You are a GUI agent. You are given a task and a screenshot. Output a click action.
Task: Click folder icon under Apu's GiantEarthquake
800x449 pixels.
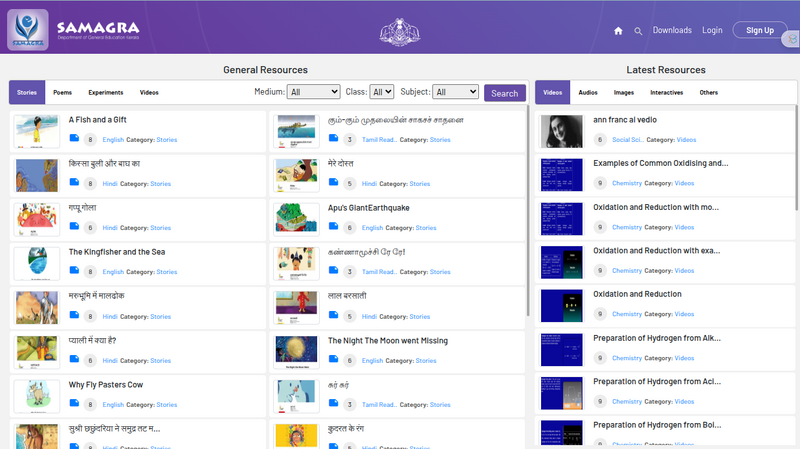click(334, 227)
